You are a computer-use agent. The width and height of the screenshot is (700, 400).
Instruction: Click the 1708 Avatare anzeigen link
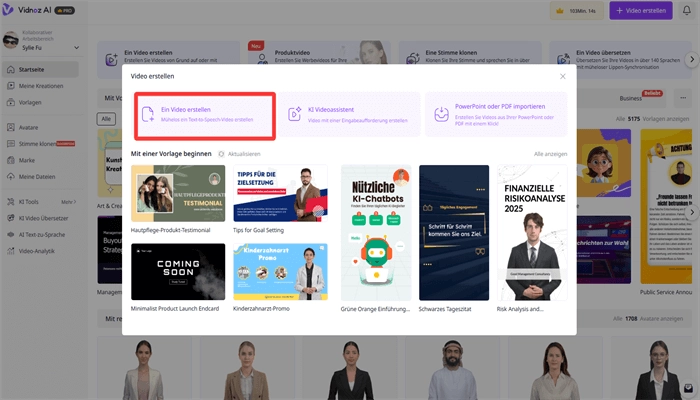[648, 319]
